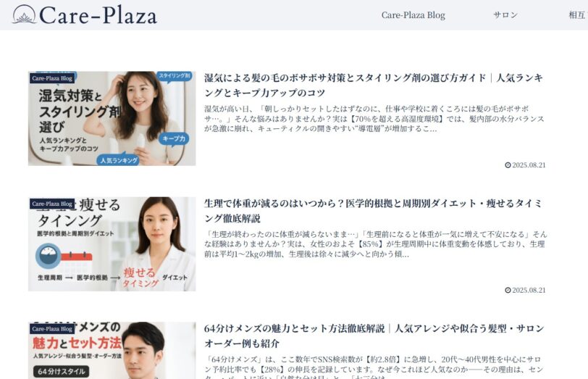Open the 生理で体重が減るのはいつから article title

pos(373,210)
